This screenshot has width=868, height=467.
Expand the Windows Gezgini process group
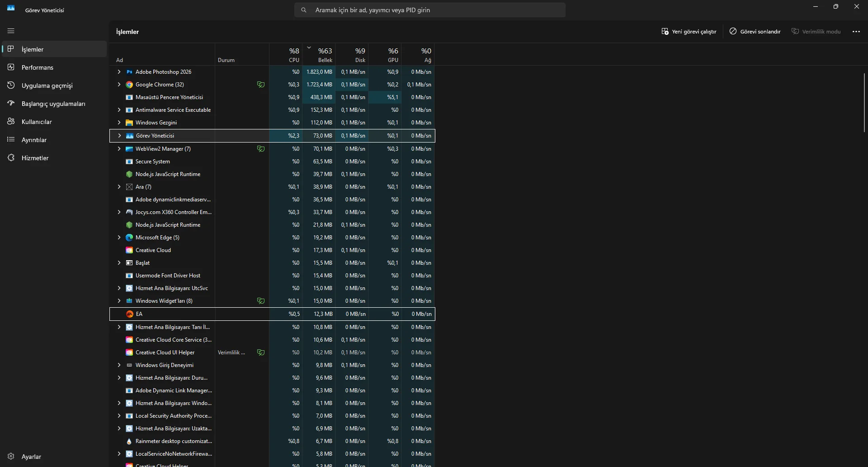tap(119, 123)
